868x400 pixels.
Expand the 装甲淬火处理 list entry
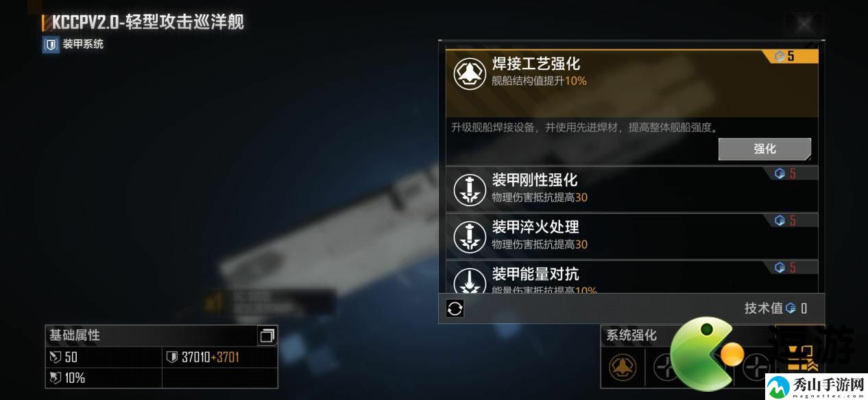point(631,236)
